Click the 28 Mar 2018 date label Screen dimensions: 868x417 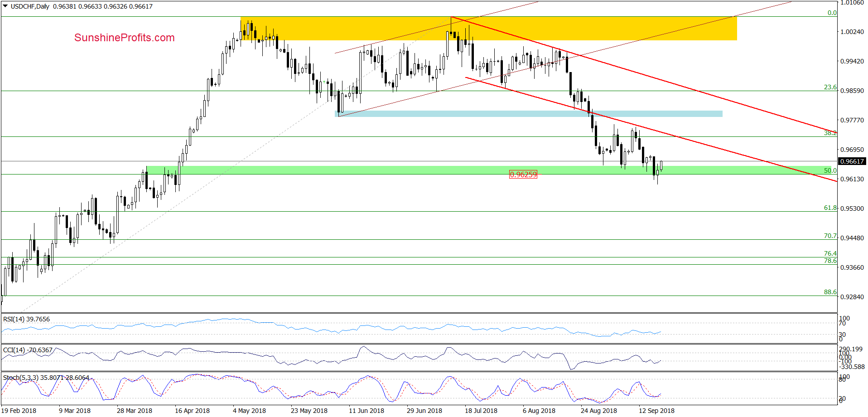[135, 411]
